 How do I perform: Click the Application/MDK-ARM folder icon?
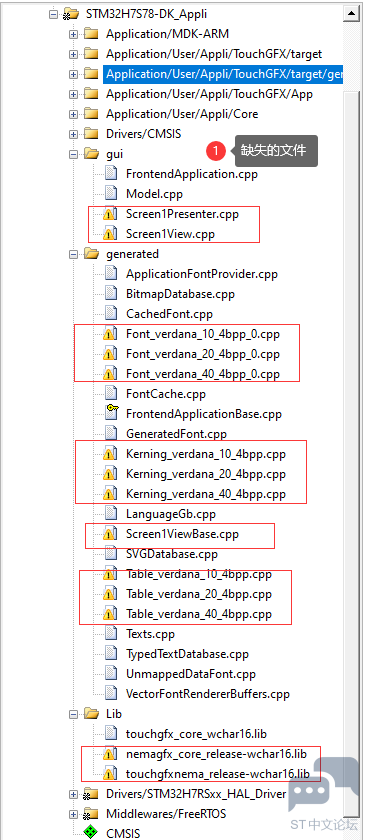(91, 34)
